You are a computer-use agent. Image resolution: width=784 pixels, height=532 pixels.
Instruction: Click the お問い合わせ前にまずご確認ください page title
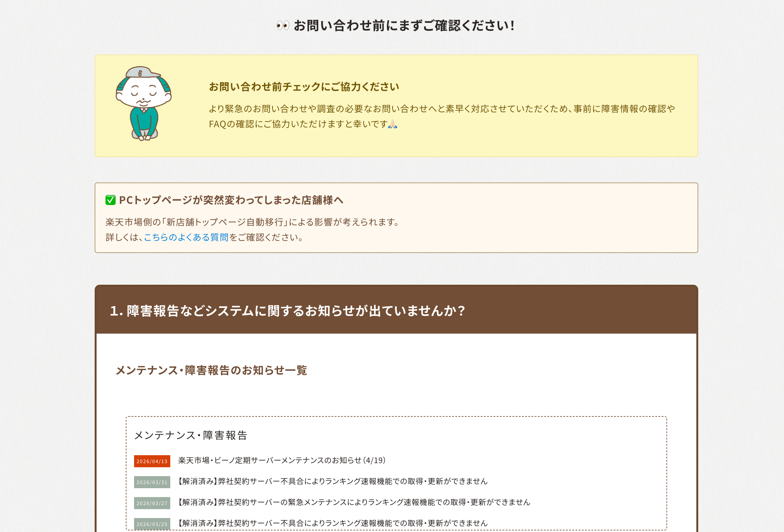point(404,25)
